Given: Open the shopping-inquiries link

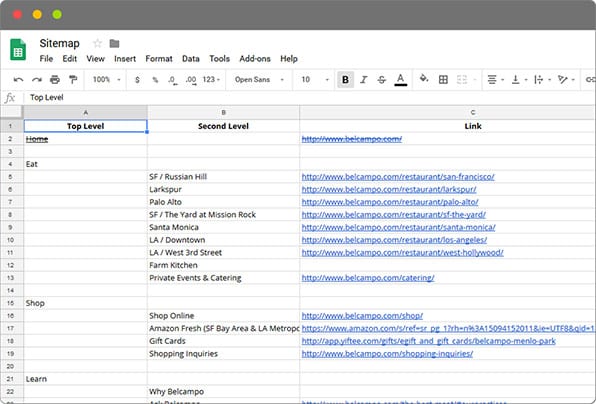Looking at the screenshot, I should [387, 354].
